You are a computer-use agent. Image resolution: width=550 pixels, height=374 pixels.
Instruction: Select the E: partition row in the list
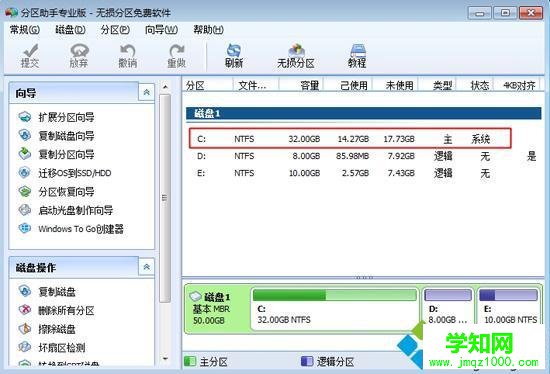pos(364,173)
